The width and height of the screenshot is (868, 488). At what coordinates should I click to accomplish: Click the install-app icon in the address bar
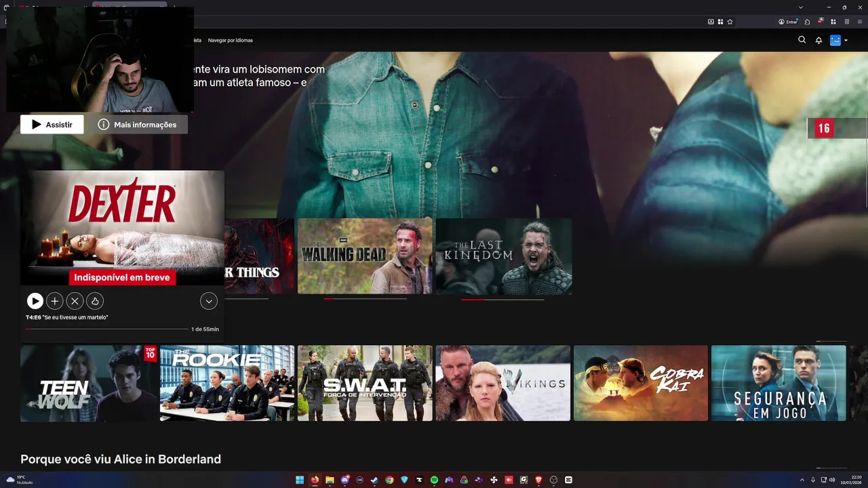point(711,22)
